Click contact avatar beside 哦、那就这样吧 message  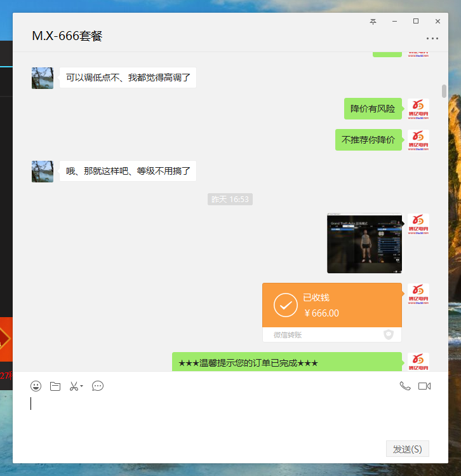[43, 172]
